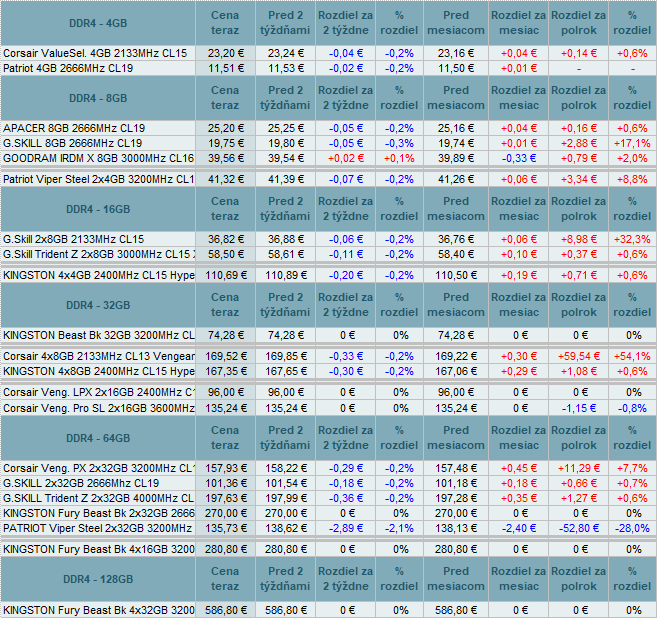Click the +7,7% percentage cell
Viewport: 657px width, 618px height.
[x=632, y=468]
